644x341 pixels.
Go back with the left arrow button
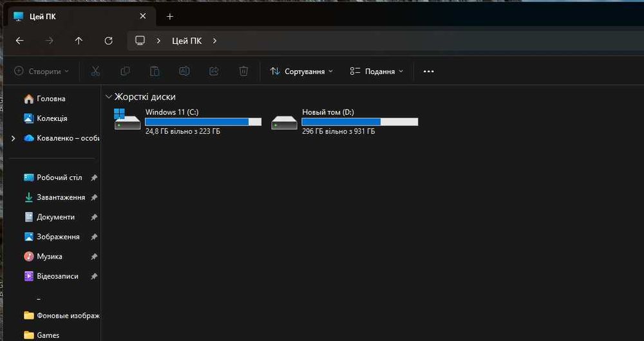click(x=19, y=41)
